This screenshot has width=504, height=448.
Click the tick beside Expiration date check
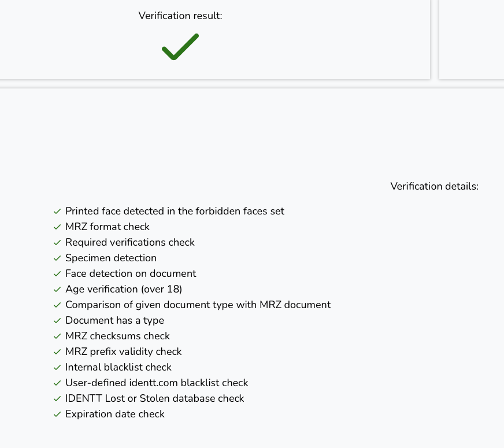click(57, 414)
